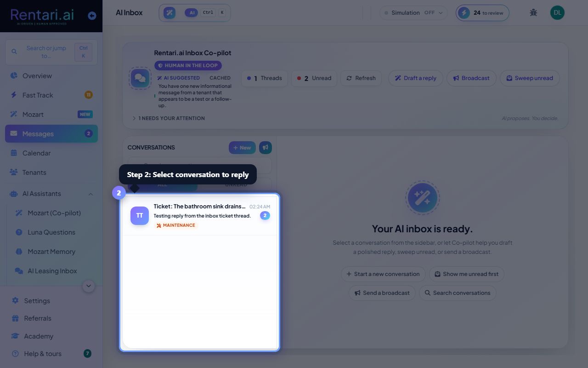
Task: Click the broadcast megaphone icon beside New
Action: (x=266, y=148)
